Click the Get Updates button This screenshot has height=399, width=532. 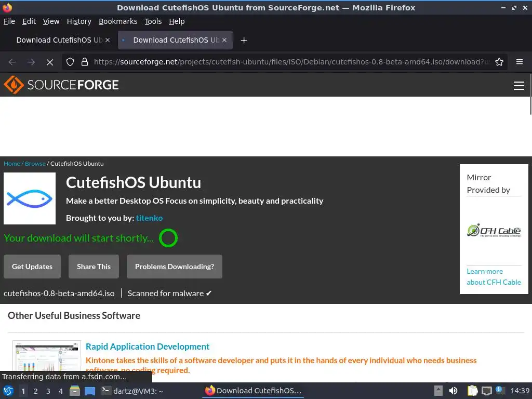click(x=32, y=267)
